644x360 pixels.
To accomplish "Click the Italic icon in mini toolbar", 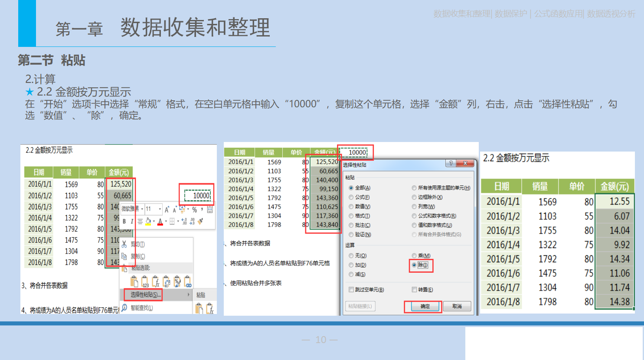I will (132, 221).
